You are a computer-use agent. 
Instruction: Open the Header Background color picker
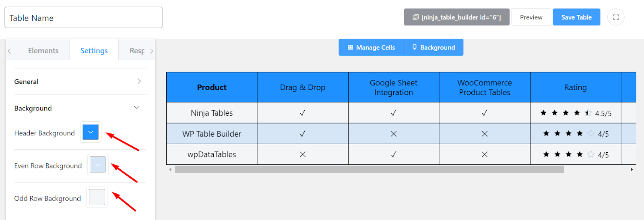coord(91,132)
